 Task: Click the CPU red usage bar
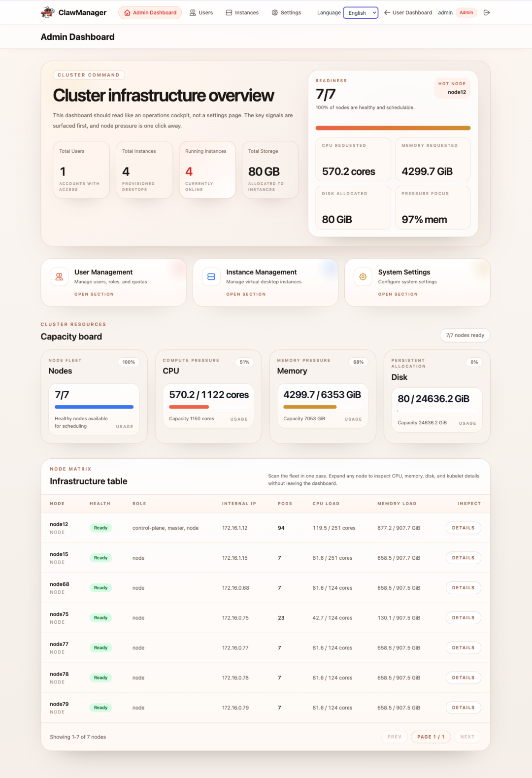(x=189, y=407)
